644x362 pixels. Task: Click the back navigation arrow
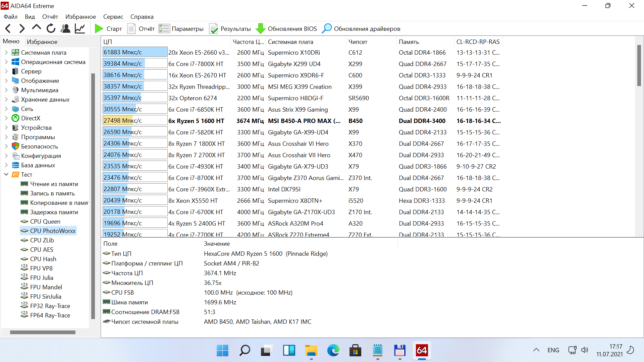[8, 29]
